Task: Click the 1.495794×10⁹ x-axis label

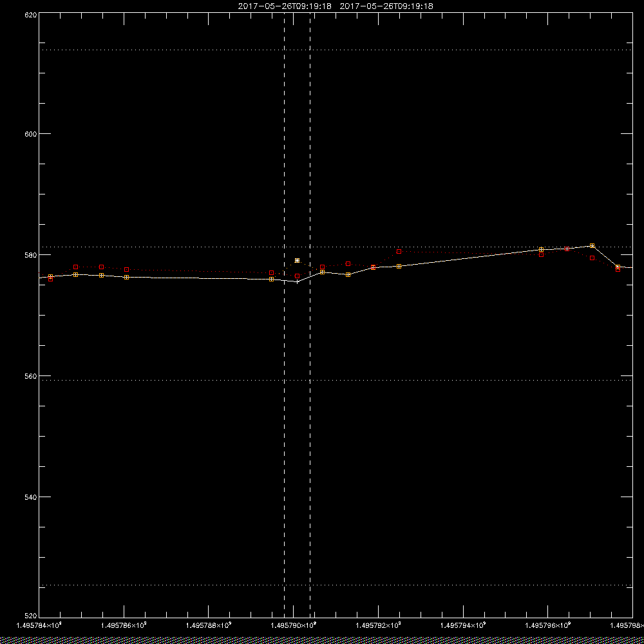Action: [463, 625]
